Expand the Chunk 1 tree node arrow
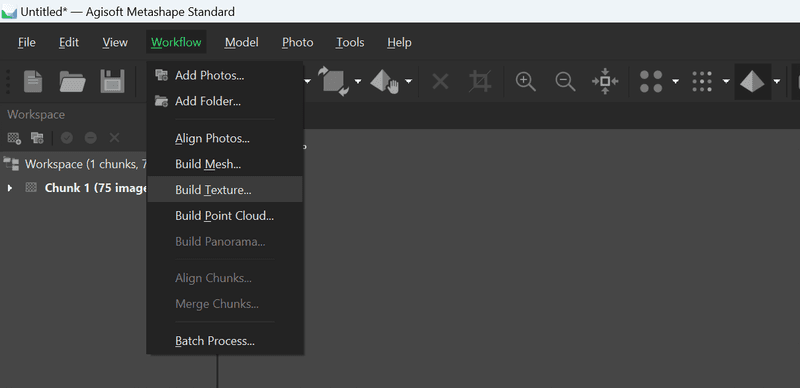 (10, 188)
